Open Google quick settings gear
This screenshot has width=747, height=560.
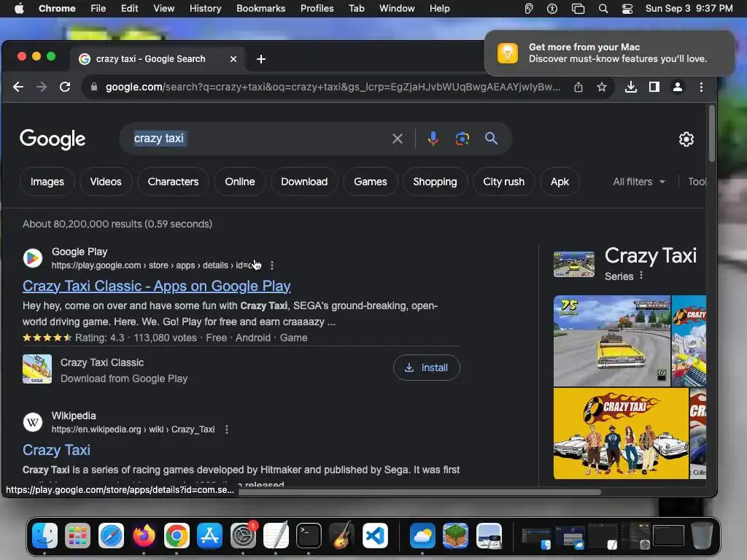686,139
